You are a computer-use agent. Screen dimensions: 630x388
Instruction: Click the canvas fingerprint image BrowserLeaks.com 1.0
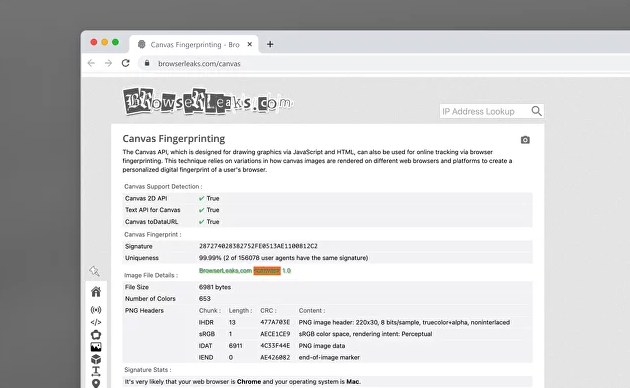click(x=245, y=271)
